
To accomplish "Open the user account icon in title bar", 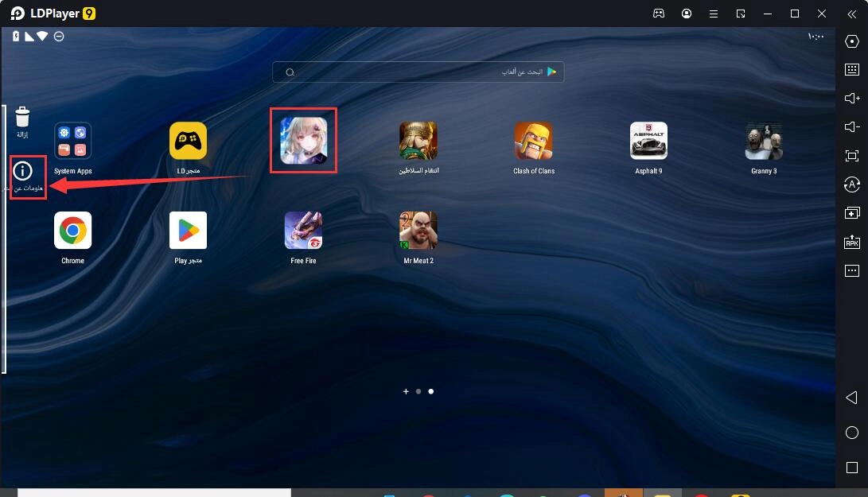I will pyautogui.click(x=687, y=14).
